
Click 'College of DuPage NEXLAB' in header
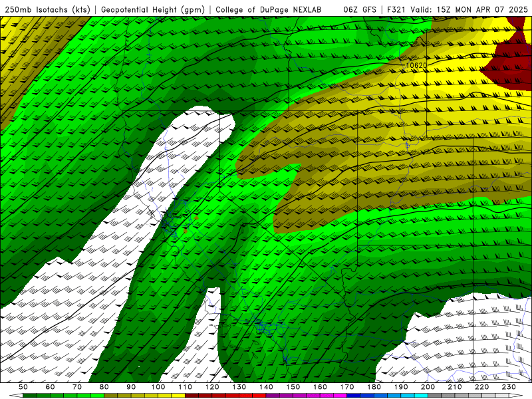(x=268, y=10)
